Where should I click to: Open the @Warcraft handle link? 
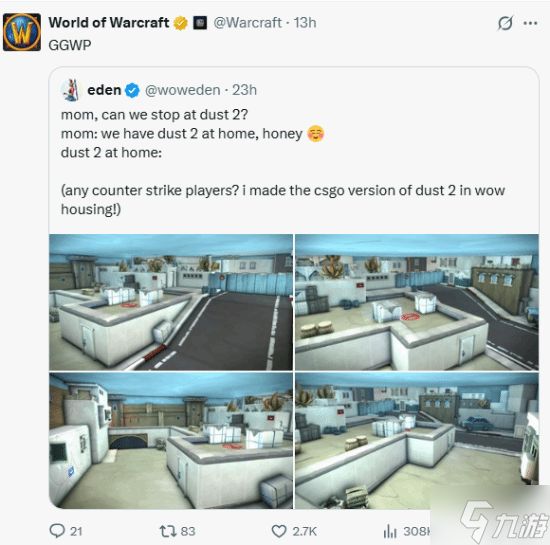tap(247, 23)
